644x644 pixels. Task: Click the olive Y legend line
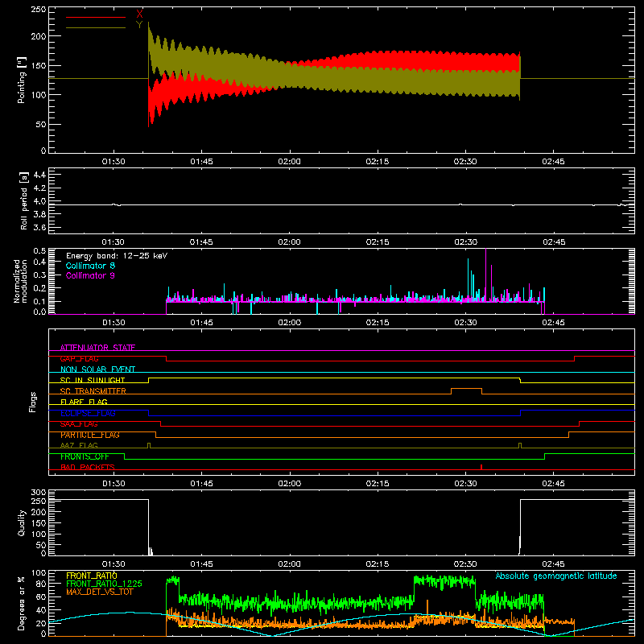pos(95,28)
